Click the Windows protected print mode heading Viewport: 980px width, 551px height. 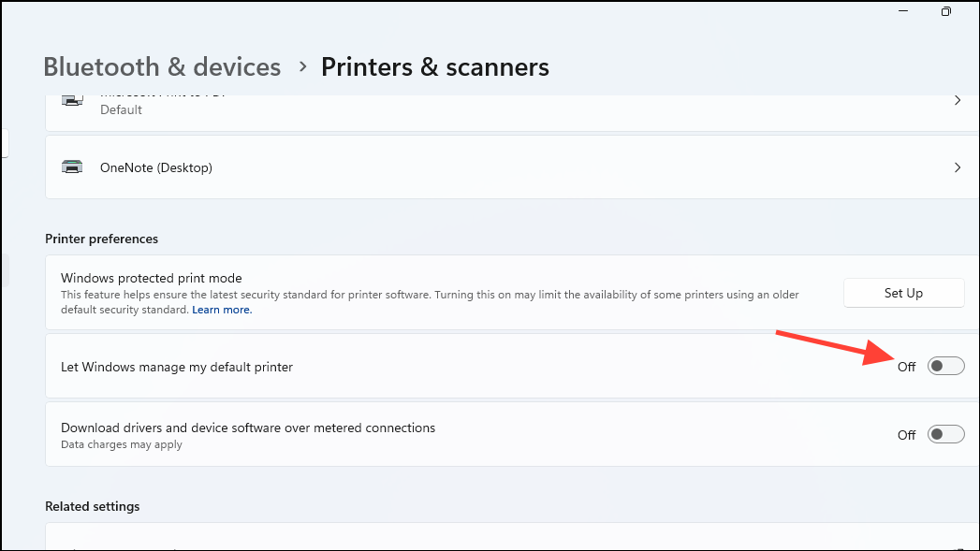coord(151,278)
